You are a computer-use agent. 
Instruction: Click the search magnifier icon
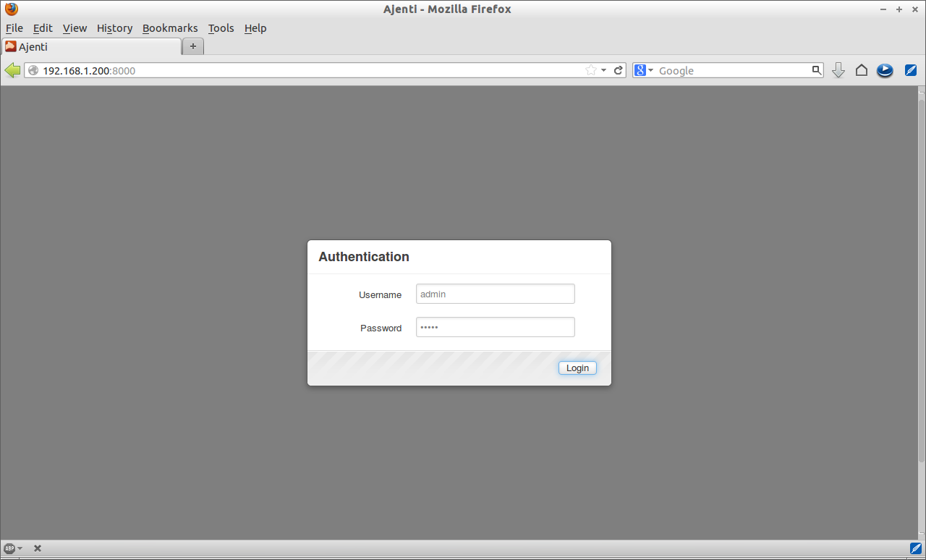point(817,70)
